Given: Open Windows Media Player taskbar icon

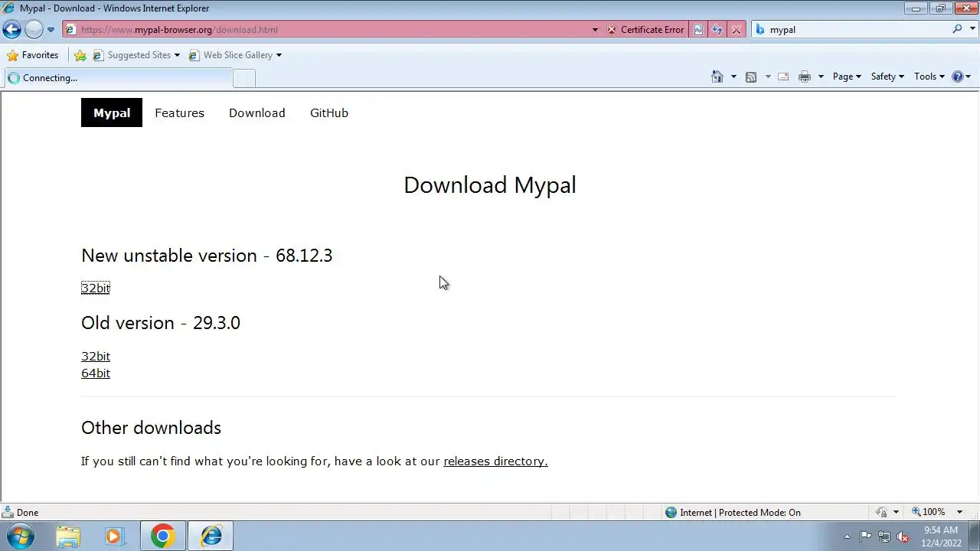Looking at the screenshot, I should 114,536.
